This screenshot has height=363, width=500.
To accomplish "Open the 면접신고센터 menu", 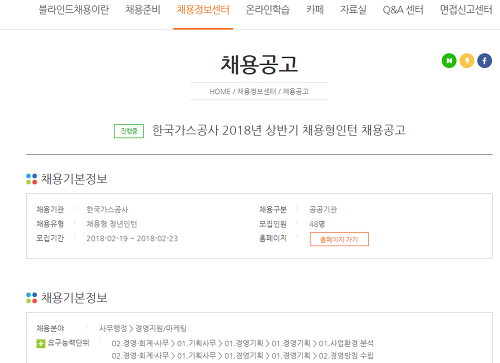I will pyautogui.click(x=466, y=10).
